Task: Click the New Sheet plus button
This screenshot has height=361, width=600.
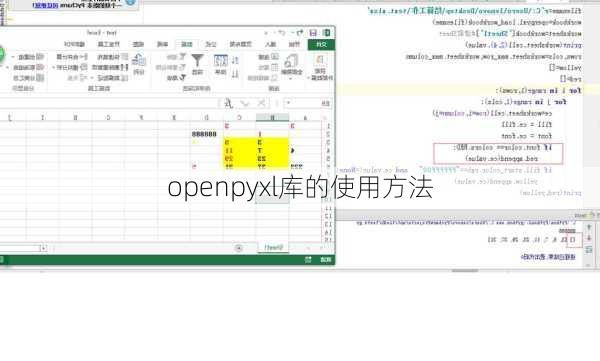Action: click(x=238, y=248)
